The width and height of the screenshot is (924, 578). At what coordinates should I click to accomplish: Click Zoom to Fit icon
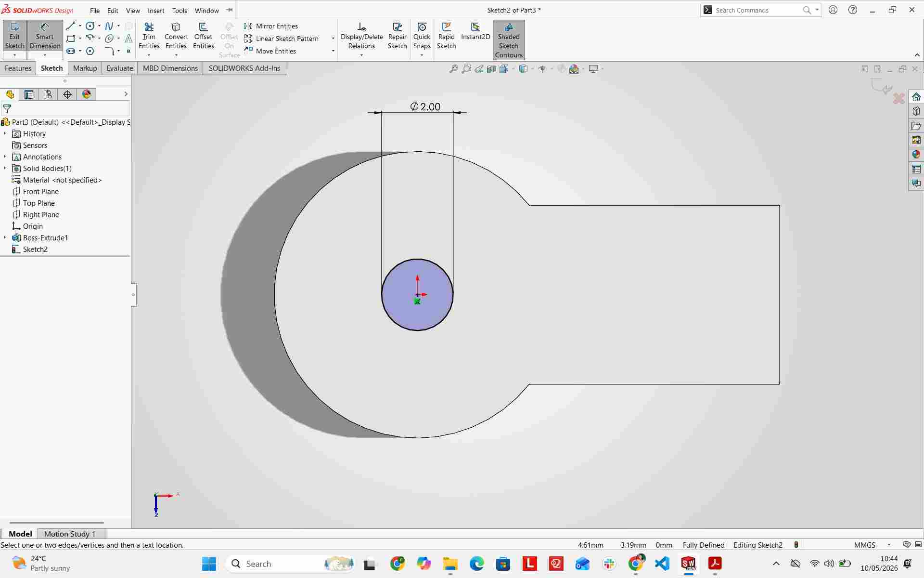click(453, 69)
